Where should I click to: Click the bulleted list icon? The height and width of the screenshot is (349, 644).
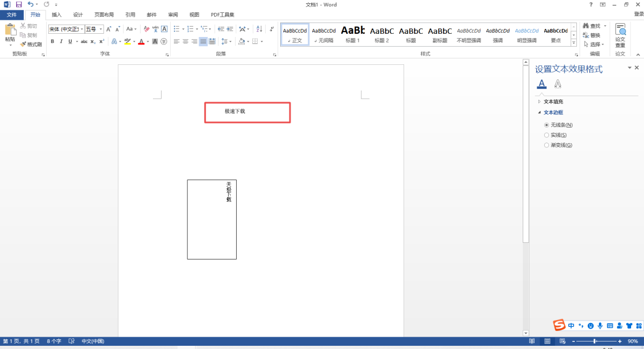click(177, 29)
